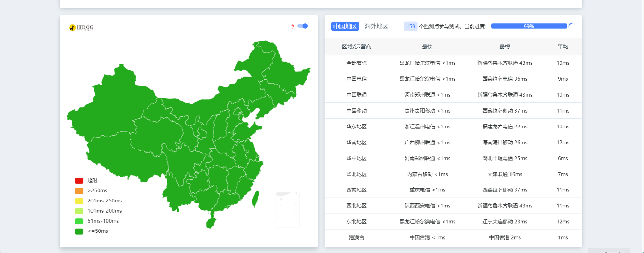Viewport: 644px width, 253px height.
Task: Click the dark green <=50ms legend swatch
Action: 79,231
